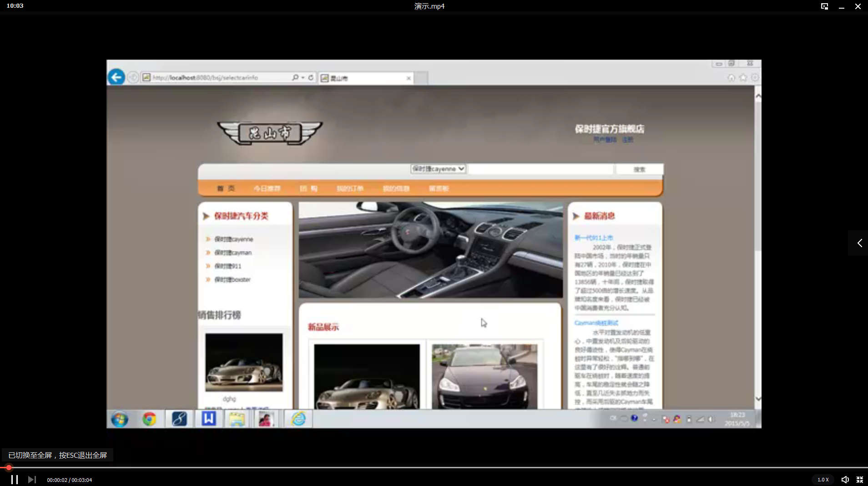Open the Cayman news headline link
The width and height of the screenshot is (868, 486).
coord(596,323)
